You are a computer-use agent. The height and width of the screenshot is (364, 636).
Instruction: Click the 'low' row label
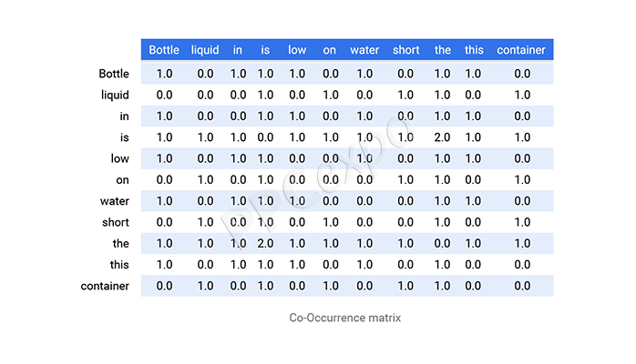[x=119, y=158]
